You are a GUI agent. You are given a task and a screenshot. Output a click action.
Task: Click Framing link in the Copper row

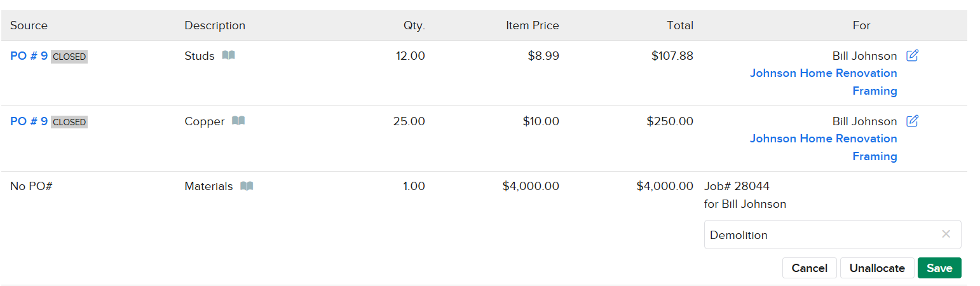[x=875, y=156]
